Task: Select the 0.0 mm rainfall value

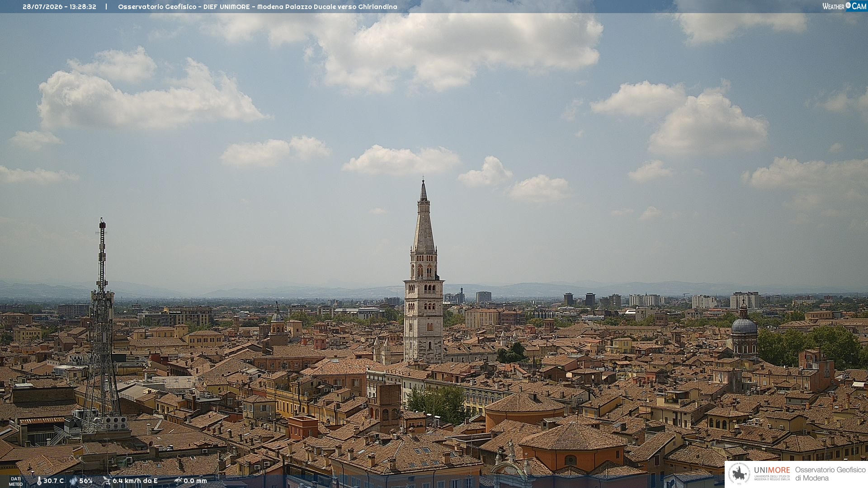Action: click(x=195, y=481)
